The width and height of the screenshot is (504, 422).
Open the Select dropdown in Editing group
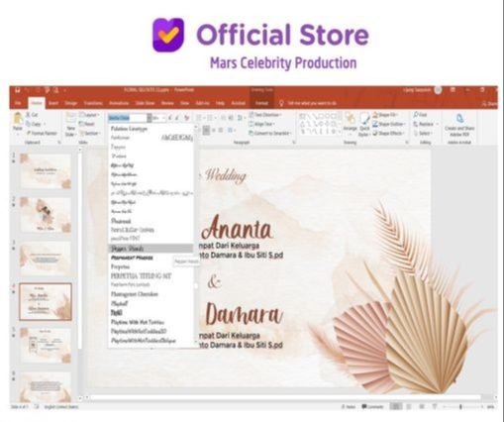[422, 133]
